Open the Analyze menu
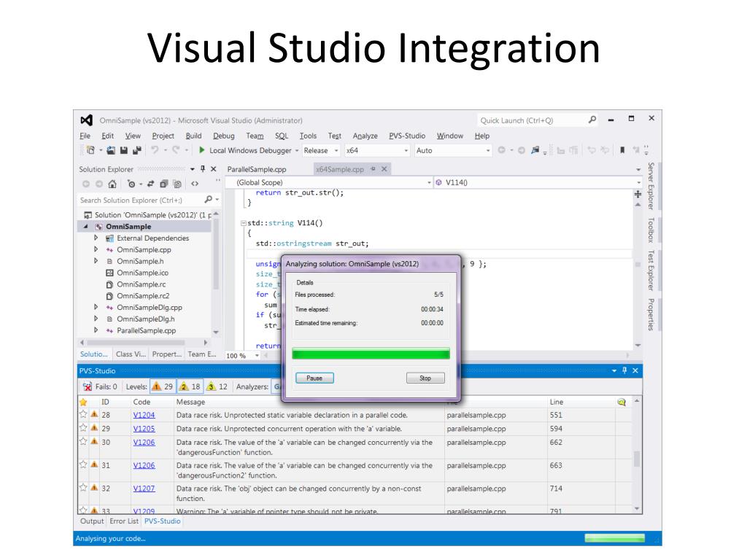 click(x=365, y=136)
